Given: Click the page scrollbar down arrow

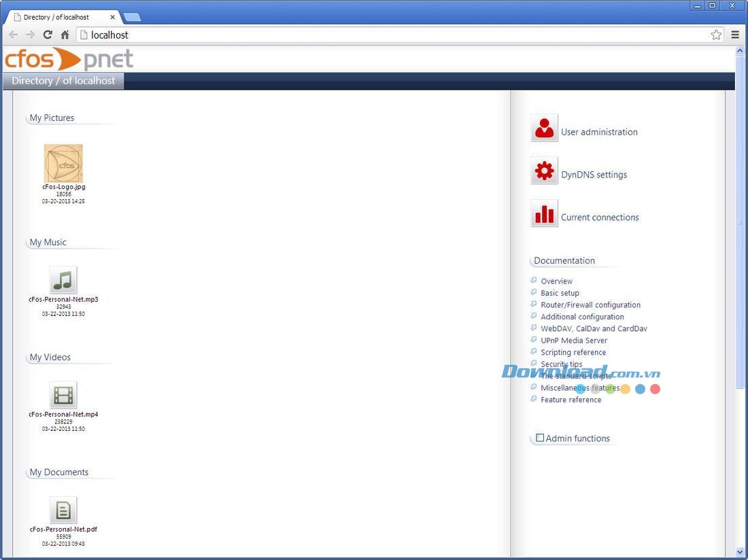Looking at the screenshot, I should click(x=740, y=553).
